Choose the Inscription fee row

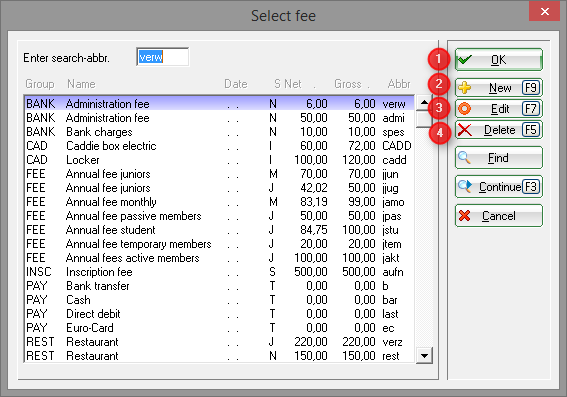(x=219, y=272)
